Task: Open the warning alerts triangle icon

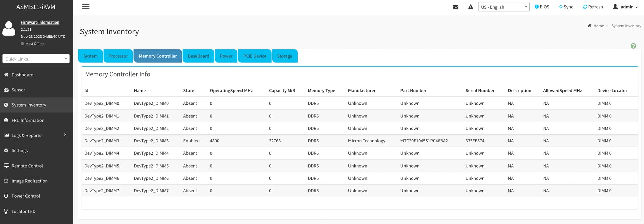Action: 471,7
